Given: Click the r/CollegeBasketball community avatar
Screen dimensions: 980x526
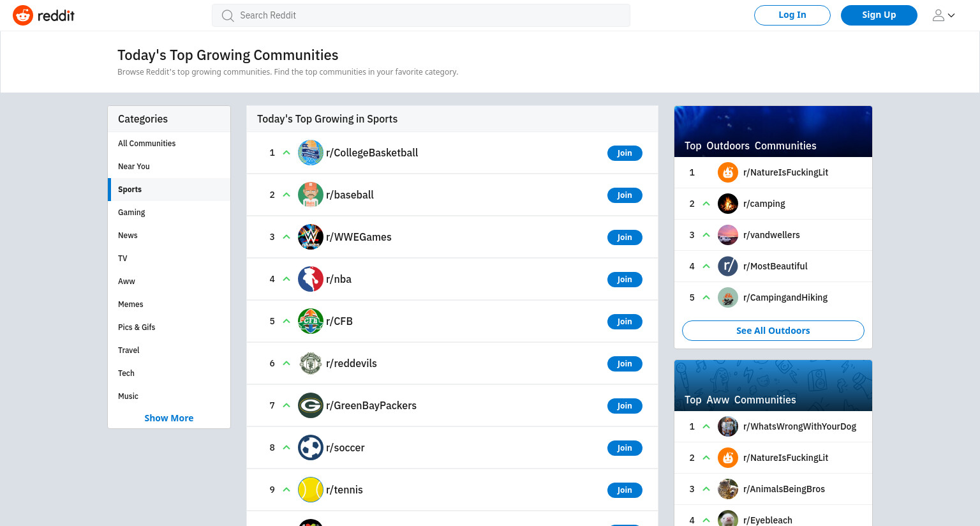Looking at the screenshot, I should (x=311, y=153).
